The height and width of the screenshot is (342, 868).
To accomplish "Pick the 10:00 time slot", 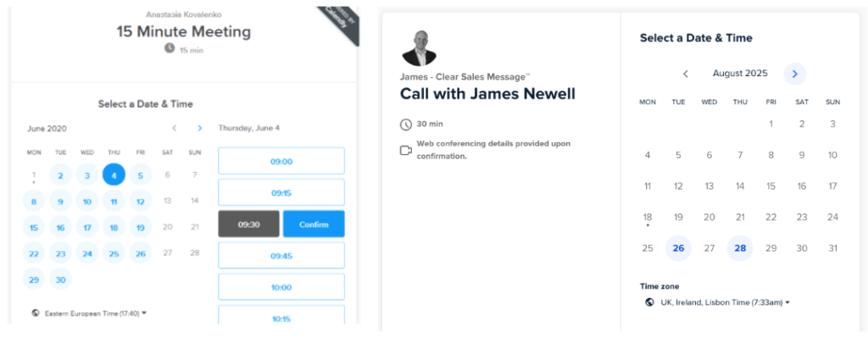I will [281, 287].
